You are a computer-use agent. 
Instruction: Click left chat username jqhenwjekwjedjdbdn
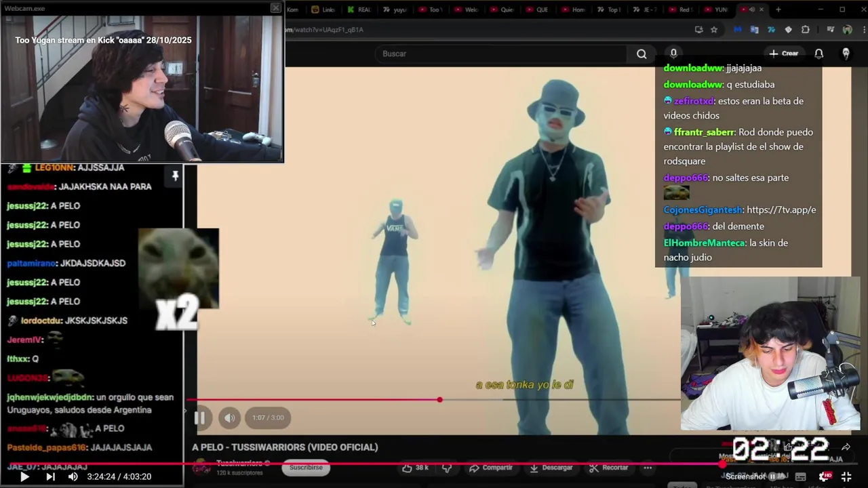coord(50,398)
